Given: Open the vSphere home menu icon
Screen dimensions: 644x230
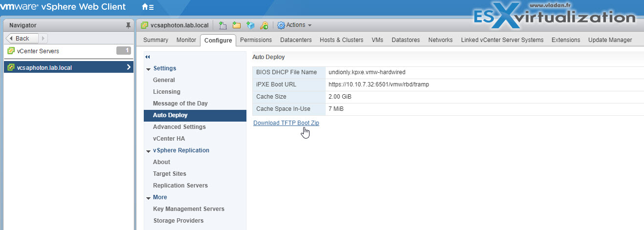Looking at the screenshot, I should coord(147,7).
